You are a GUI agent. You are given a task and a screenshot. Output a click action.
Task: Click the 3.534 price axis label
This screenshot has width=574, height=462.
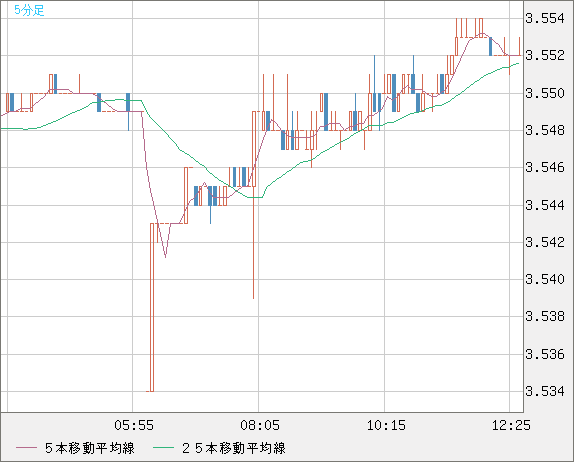545,391
